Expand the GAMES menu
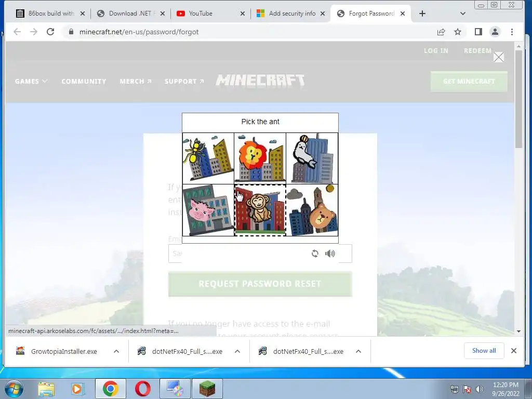532x399 pixels. click(x=31, y=82)
